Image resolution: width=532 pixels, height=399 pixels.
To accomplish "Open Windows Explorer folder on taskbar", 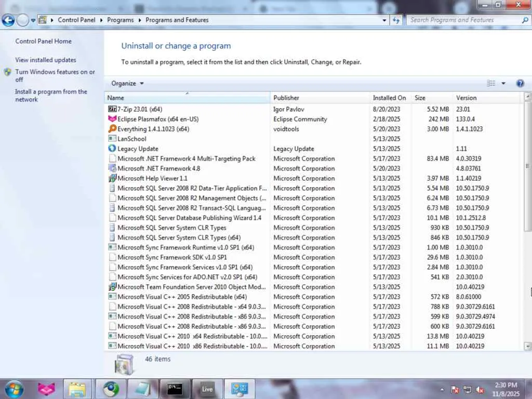I will 77,389.
